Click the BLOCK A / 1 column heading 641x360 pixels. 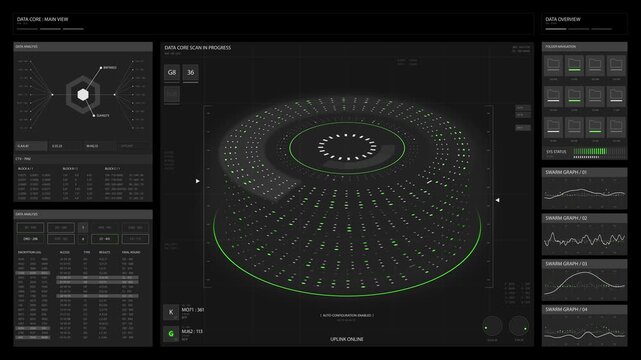(25, 168)
